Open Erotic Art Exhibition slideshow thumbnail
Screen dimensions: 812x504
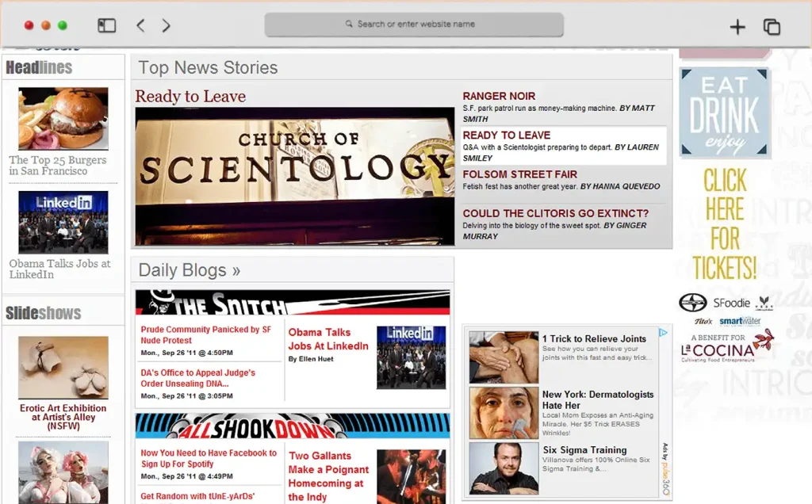(x=63, y=368)
